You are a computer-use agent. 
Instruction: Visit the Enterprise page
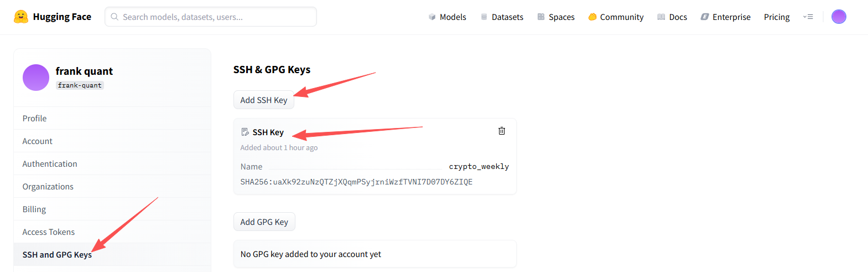[725, 17]
